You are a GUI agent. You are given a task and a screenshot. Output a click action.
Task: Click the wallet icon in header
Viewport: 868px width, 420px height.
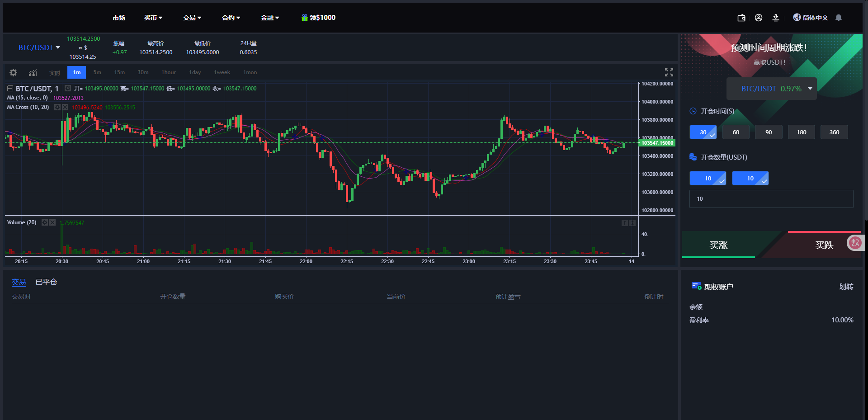click(x=741, y=18)
